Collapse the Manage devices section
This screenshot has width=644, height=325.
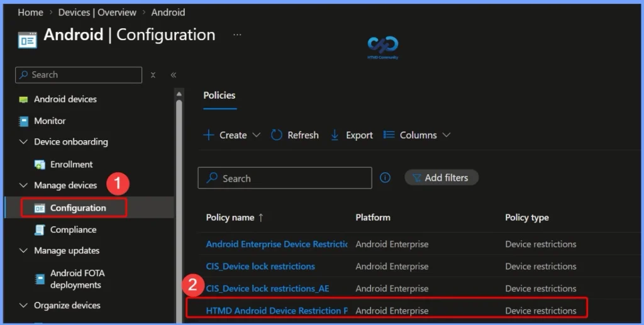23,185
